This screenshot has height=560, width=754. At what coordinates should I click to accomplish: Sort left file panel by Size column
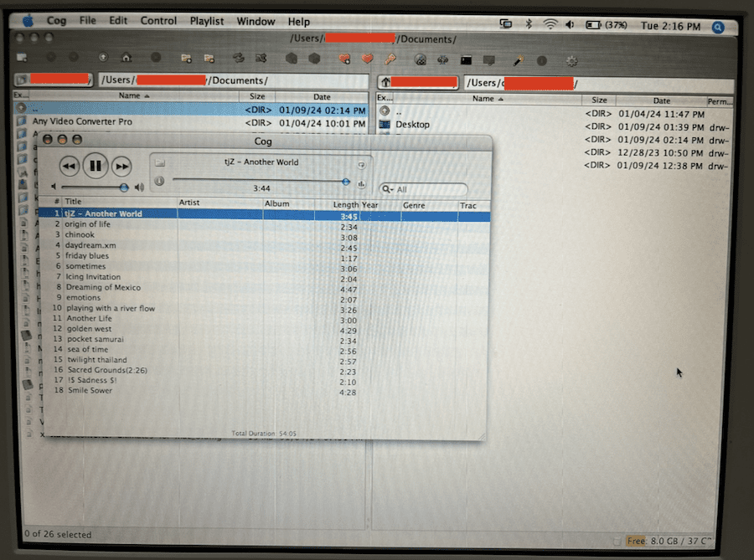tap(257, 96)
